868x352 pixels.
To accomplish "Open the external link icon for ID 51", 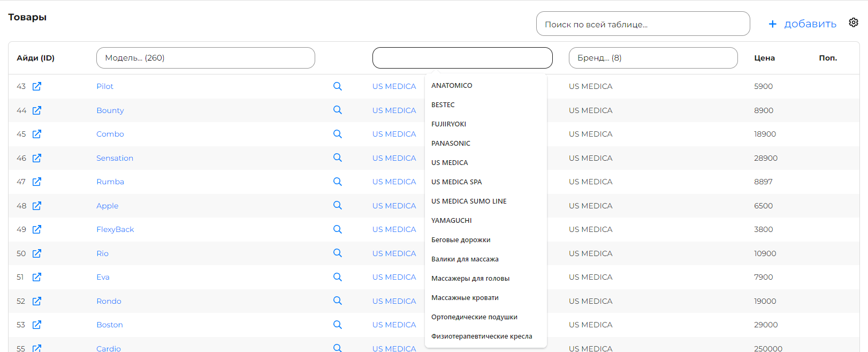I will (37, 277).
